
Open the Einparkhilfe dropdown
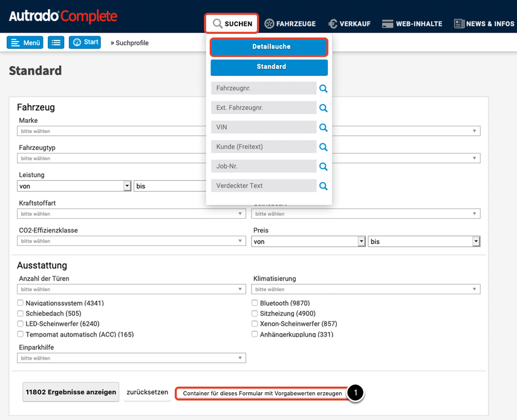point(132,358)
